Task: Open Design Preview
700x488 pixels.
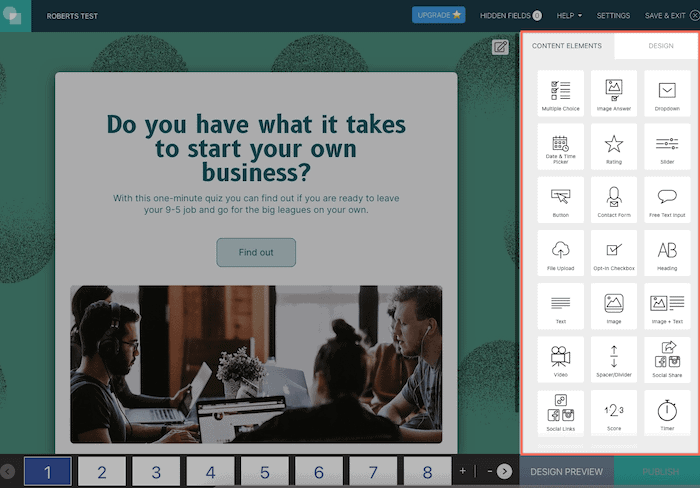Action: (x=567, y=472)
